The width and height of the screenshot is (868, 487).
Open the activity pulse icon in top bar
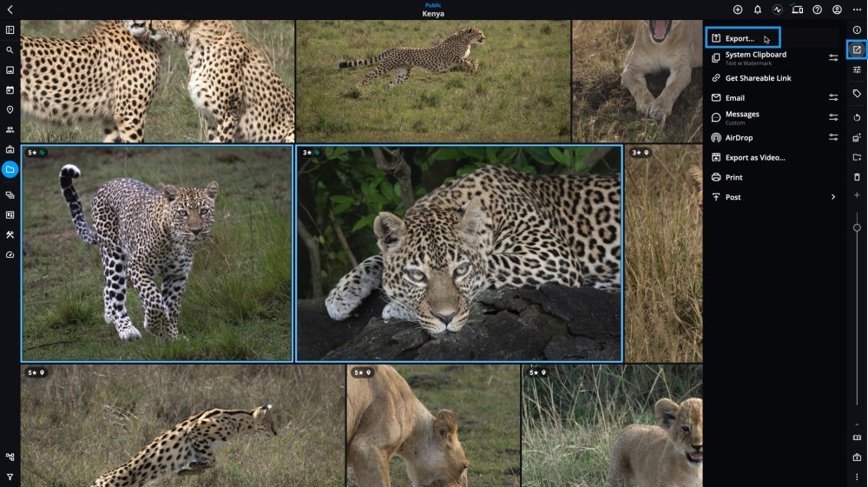(x=777, y=10)
